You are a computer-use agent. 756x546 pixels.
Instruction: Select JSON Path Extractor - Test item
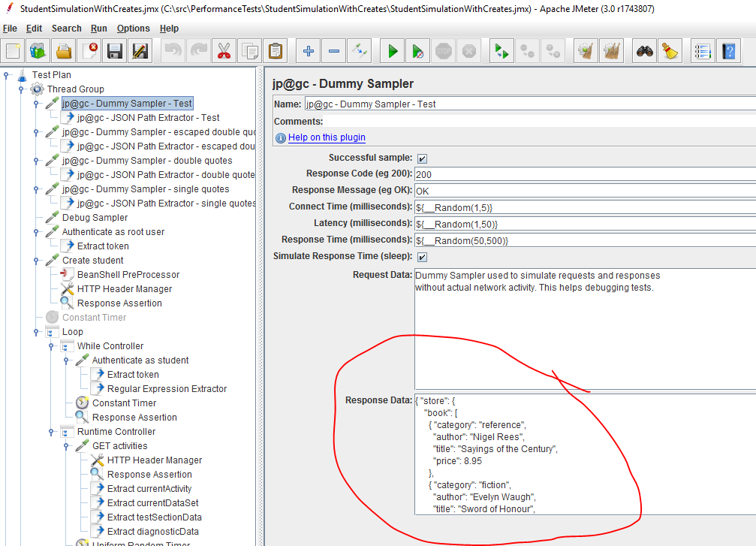(148, 118)
